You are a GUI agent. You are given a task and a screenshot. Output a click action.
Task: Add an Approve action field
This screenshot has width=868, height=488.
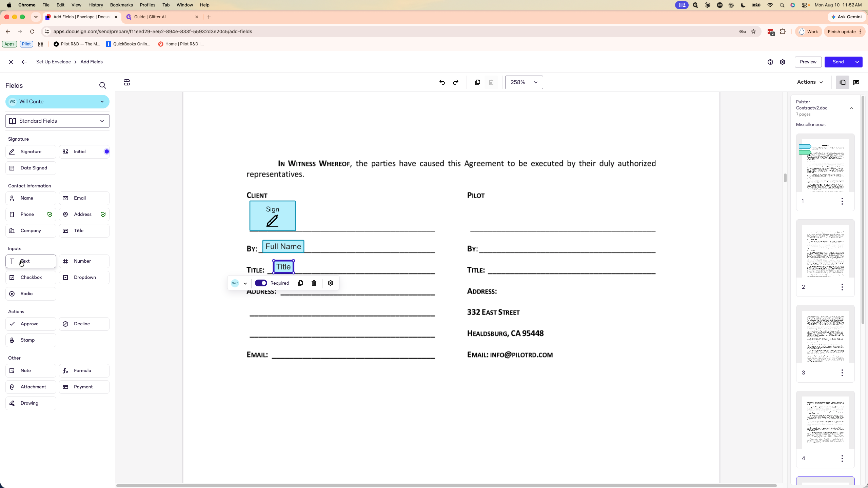[x=31, y=324]
